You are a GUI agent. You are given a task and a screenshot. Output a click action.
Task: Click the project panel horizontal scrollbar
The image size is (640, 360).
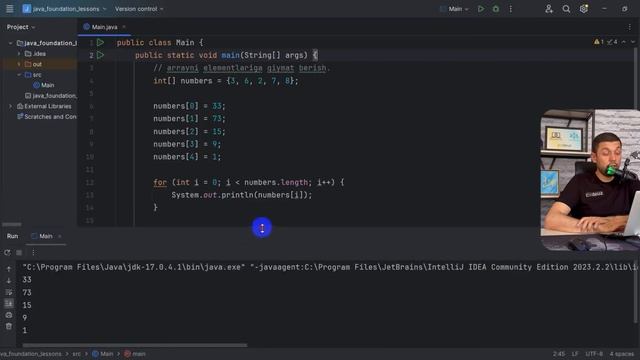[x=11, y=224]
